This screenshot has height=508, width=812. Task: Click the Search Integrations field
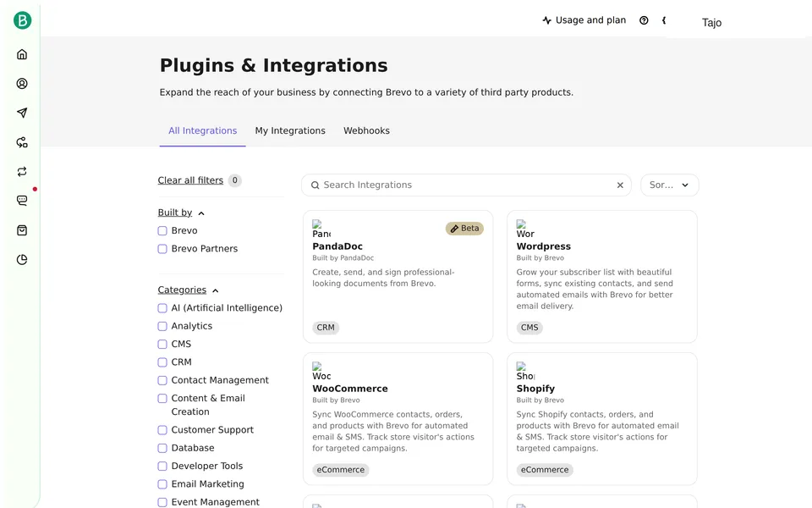pyautogui.click(x=466, y=185)
